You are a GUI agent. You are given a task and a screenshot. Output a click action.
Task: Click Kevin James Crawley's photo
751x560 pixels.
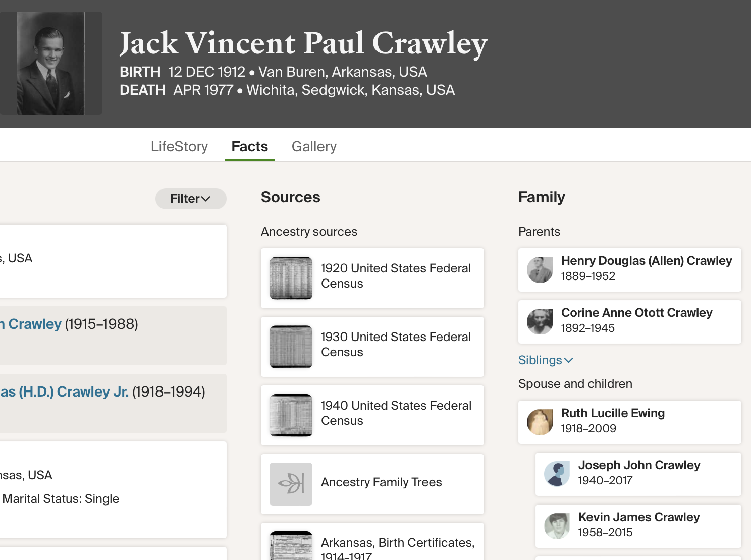[x=557, y=526]
